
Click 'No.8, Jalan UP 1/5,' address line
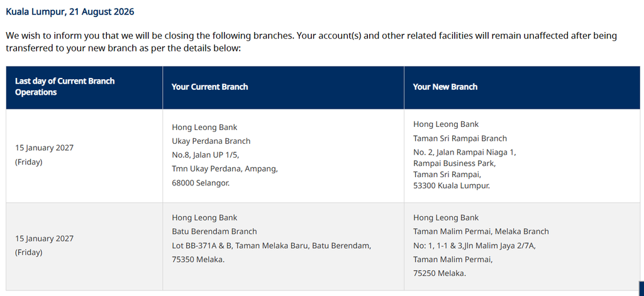(x=206, y=155)
